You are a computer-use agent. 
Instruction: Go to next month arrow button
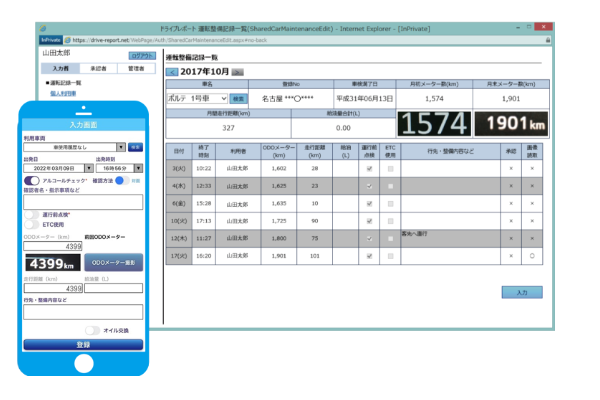click(x=237, y=72)
